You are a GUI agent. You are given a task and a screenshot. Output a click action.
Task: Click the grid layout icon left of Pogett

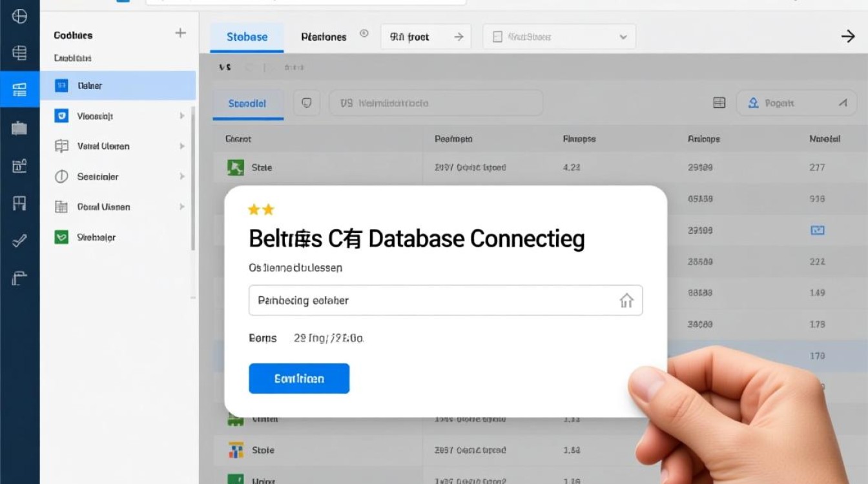tap(719, 103)
